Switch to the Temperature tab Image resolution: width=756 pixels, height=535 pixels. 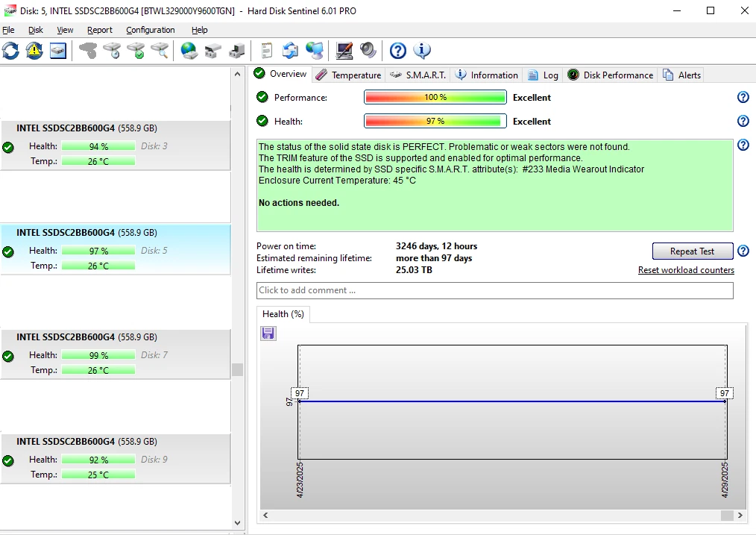(x=349, y=75)
